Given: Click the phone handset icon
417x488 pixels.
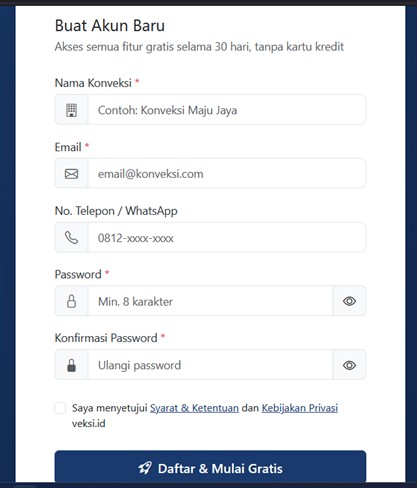Looking at the screenshot, I should point(71,238).
